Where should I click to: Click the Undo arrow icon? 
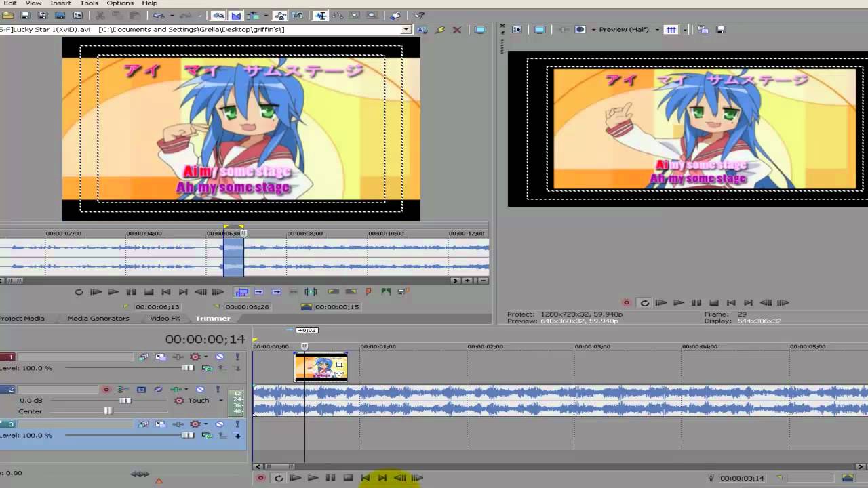click(159, 15)
